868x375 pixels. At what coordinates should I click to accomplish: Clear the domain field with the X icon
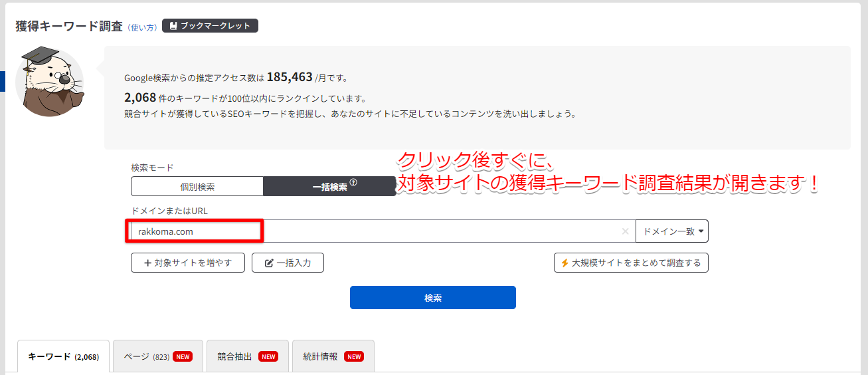[625, 231]
